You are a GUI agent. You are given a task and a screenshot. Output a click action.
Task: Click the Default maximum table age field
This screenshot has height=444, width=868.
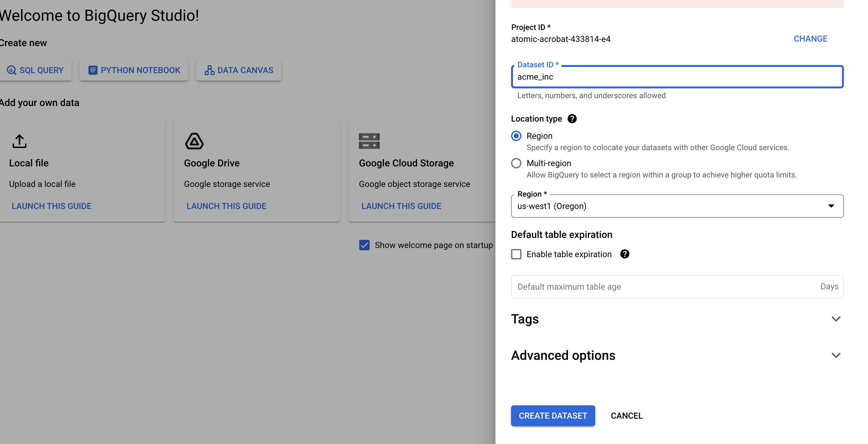pos(677,287)
